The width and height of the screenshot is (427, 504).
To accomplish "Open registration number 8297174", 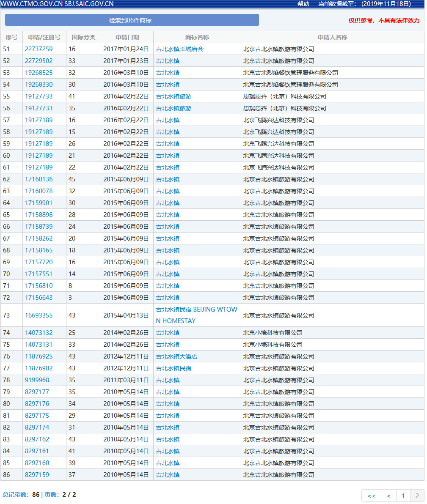I will [37, 427].
